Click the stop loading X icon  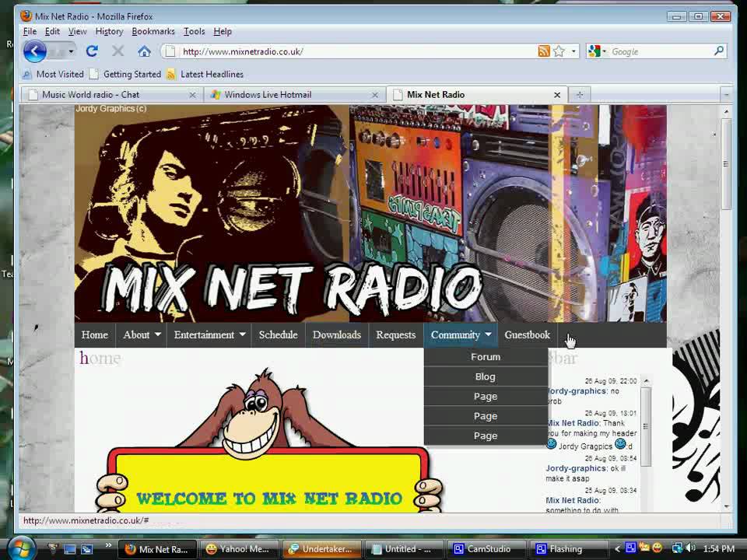(118, 51)
